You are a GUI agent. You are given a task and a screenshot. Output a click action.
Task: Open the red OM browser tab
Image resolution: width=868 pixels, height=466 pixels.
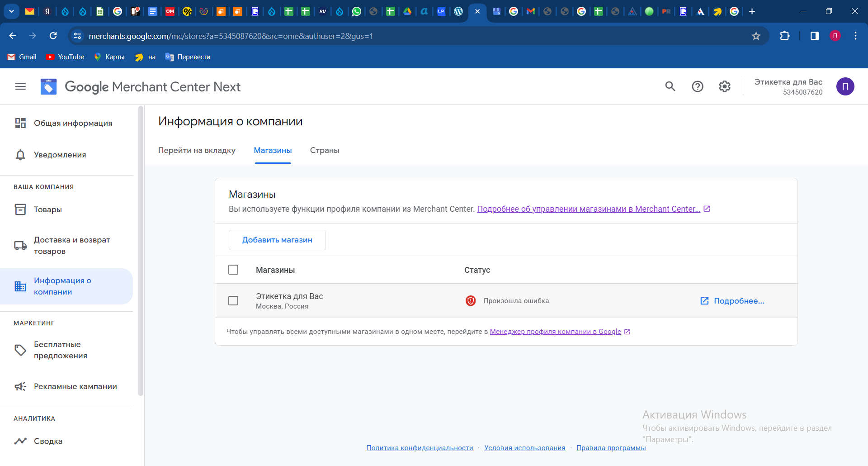170,11
